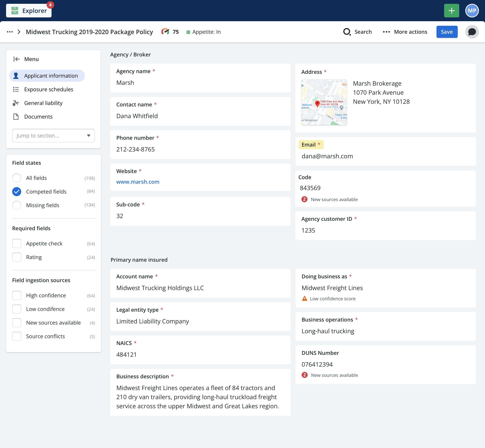Image resolution: width=485 pixels, height=448 pixels.
Task: Click Phone number value 212-234-8765
Action: click(135, 149)
